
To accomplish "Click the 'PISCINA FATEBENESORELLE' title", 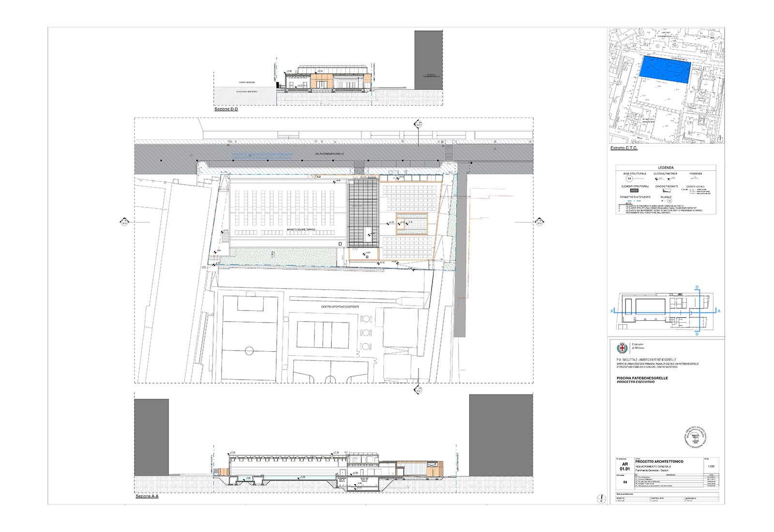I will [x=642, y=378].
